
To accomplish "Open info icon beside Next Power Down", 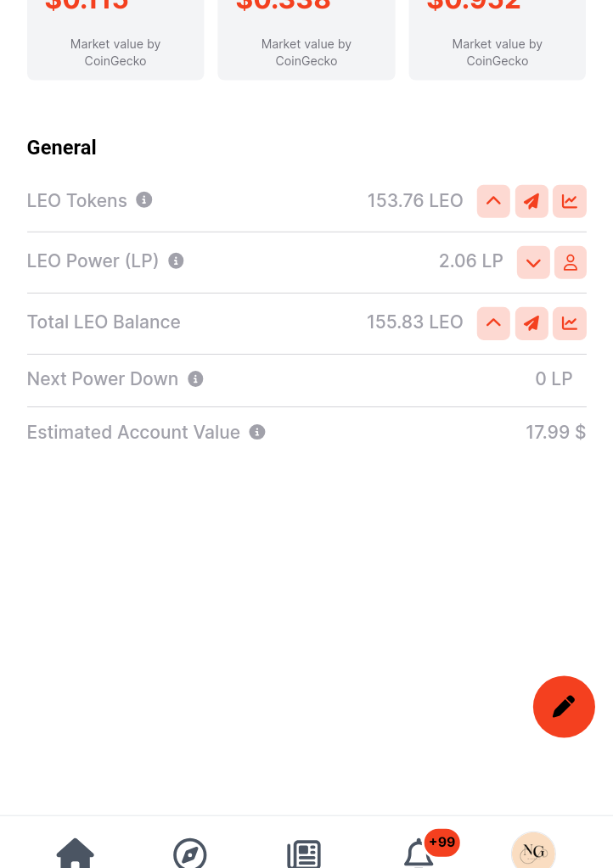I will (x=195, y=378).
